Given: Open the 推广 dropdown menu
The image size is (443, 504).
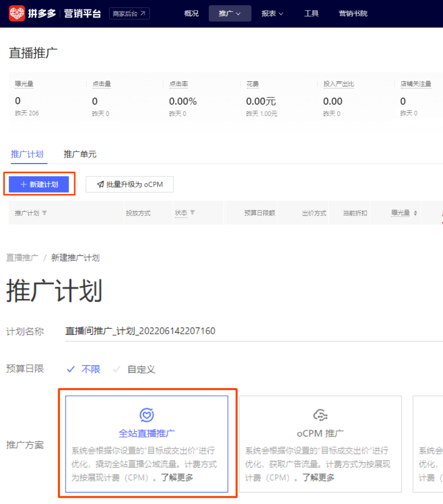Looking at the screenshot, I should 230,13.
